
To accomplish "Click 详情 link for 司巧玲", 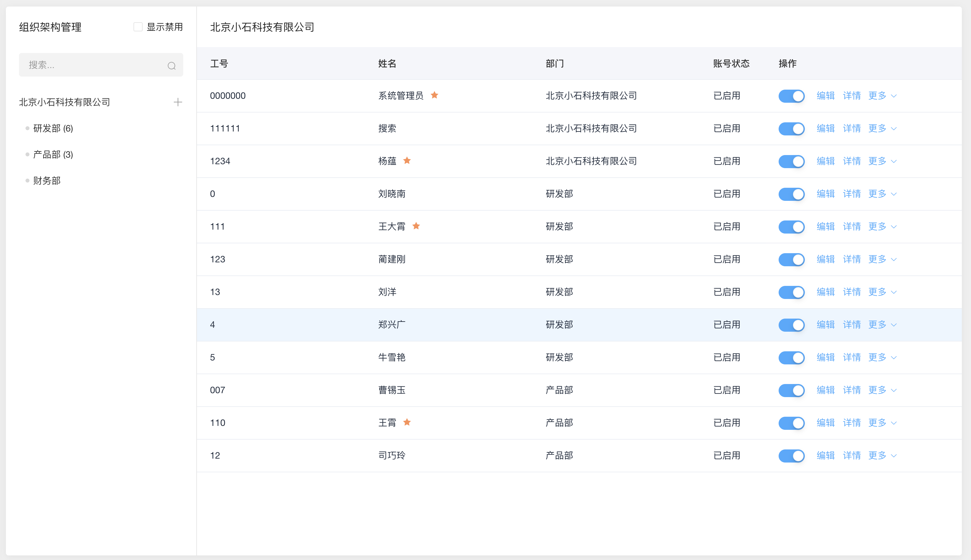I will click(x=852, y=455).
